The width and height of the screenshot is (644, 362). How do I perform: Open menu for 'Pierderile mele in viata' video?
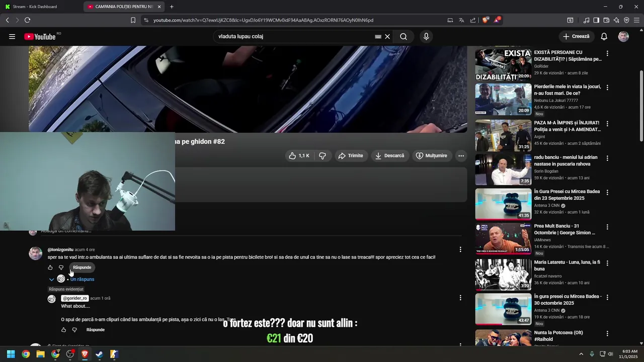(607, 87)
